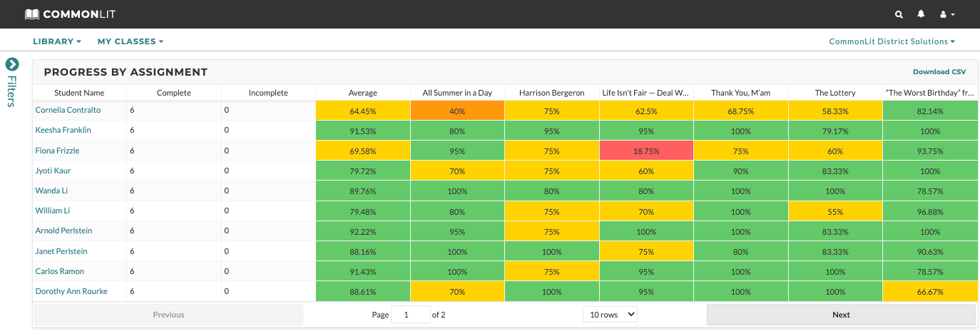The width and height of the screenshot is (980, 334).
Task: Sort by Thank You, M'am column header
Action: pyautogui.click(x=741, y=93)
